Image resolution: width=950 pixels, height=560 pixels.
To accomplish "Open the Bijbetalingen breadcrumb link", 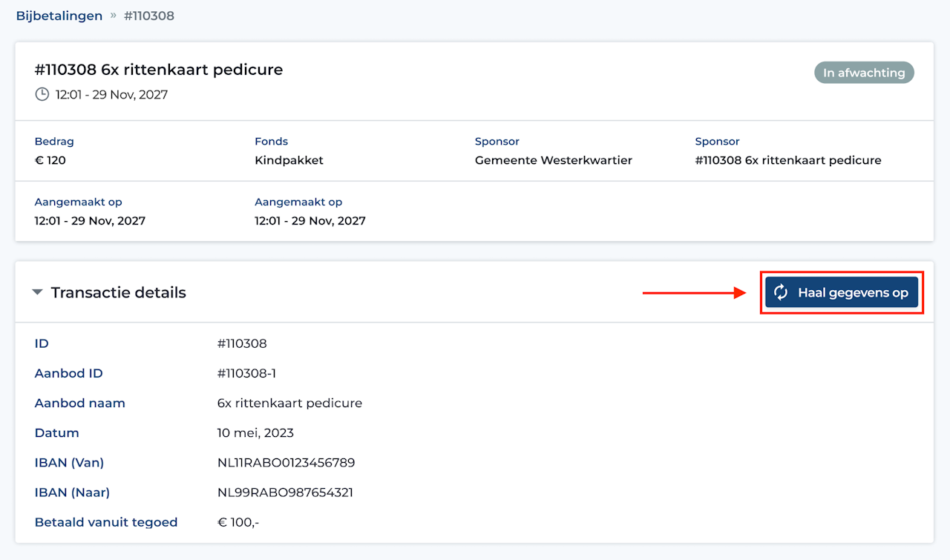I will pos(59,16).
